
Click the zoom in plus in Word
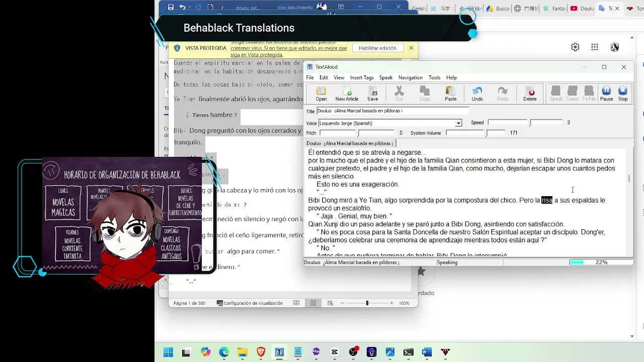click(x=391, y=303)
